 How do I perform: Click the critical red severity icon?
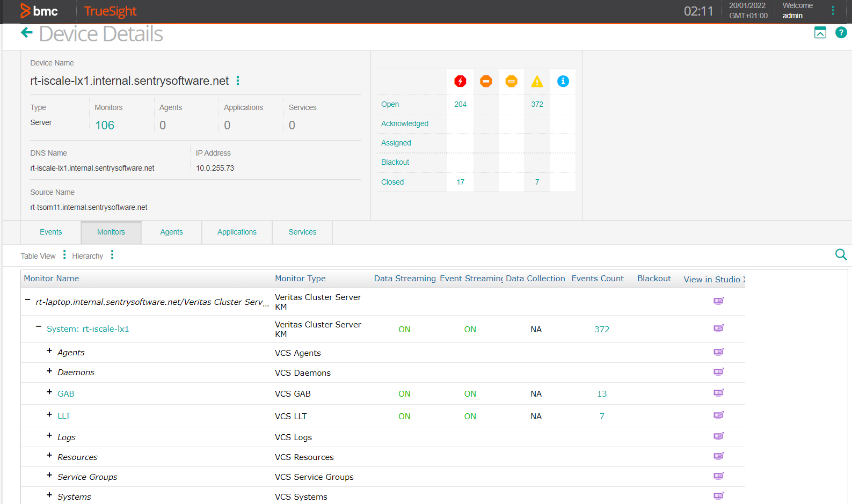point(460,81)
